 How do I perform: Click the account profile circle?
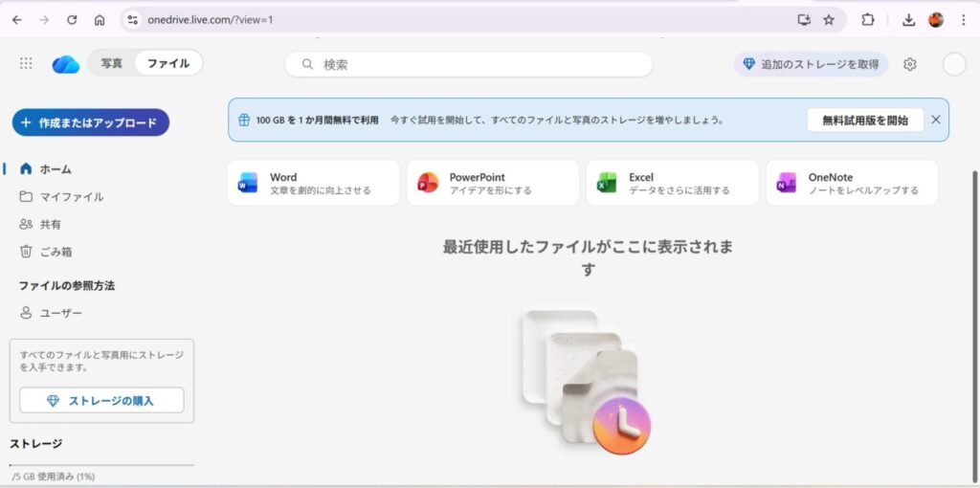(953, 64)
